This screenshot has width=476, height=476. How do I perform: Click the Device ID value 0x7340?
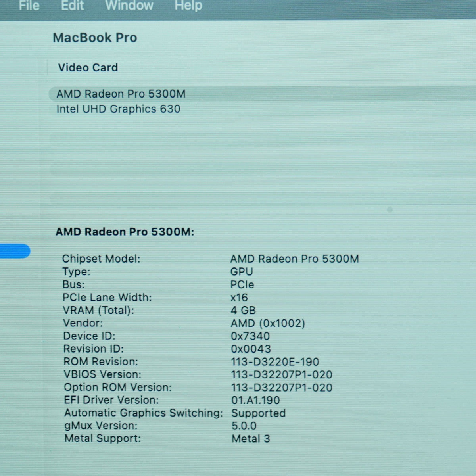point(250,336)
